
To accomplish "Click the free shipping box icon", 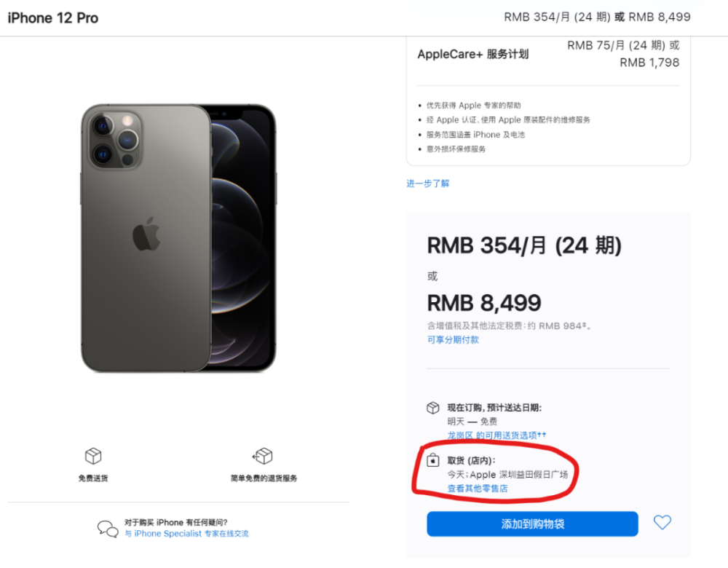I will click(93, 457).
